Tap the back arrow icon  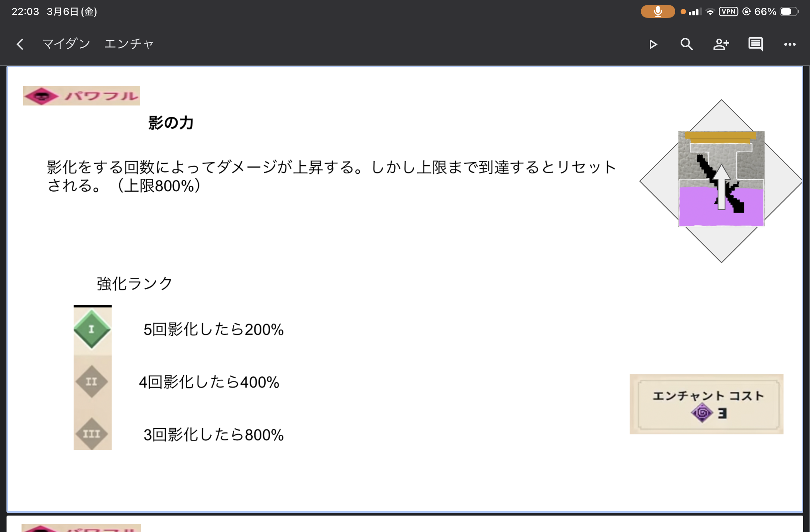pos(20,44)
